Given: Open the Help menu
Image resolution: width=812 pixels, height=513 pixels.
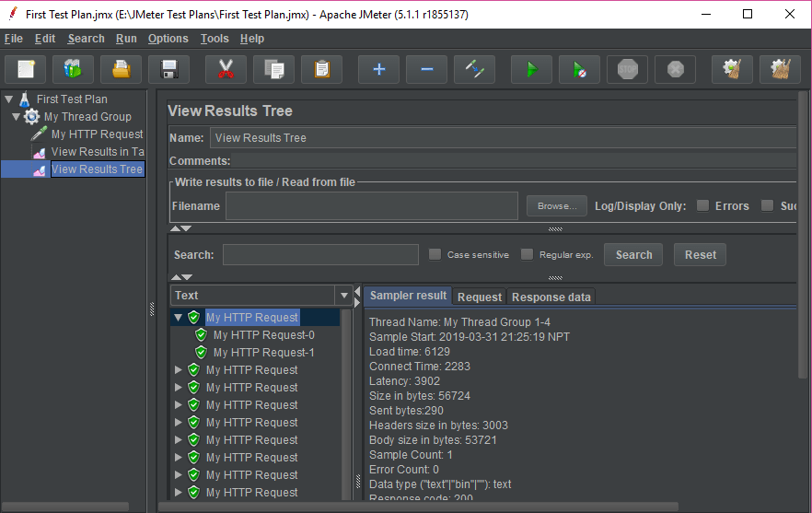Looking at the screenshot, I should (x=252, y=39).
